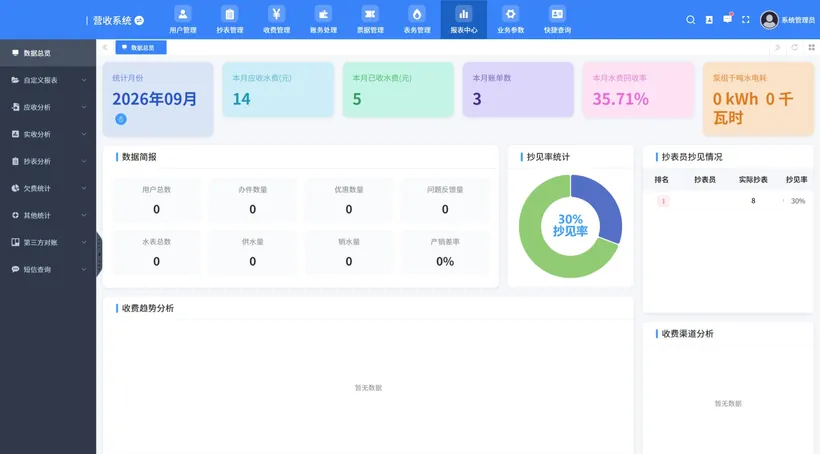Viewport: 820px width, 454px height.
Task: Click the 30% cell in meter reader table
Action: (798, 201)
